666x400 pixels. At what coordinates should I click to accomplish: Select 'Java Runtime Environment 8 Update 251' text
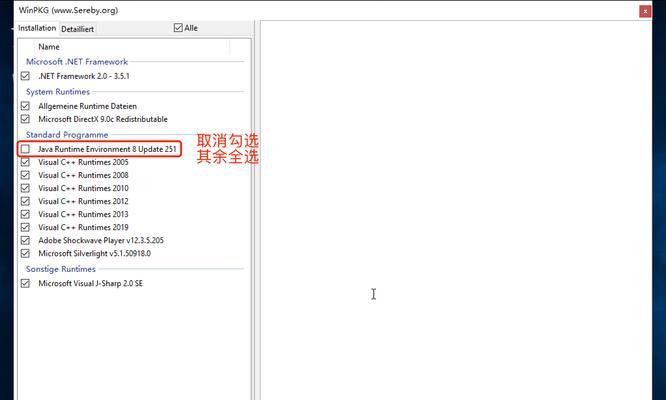pyautogui.click(x=107, y=149)
